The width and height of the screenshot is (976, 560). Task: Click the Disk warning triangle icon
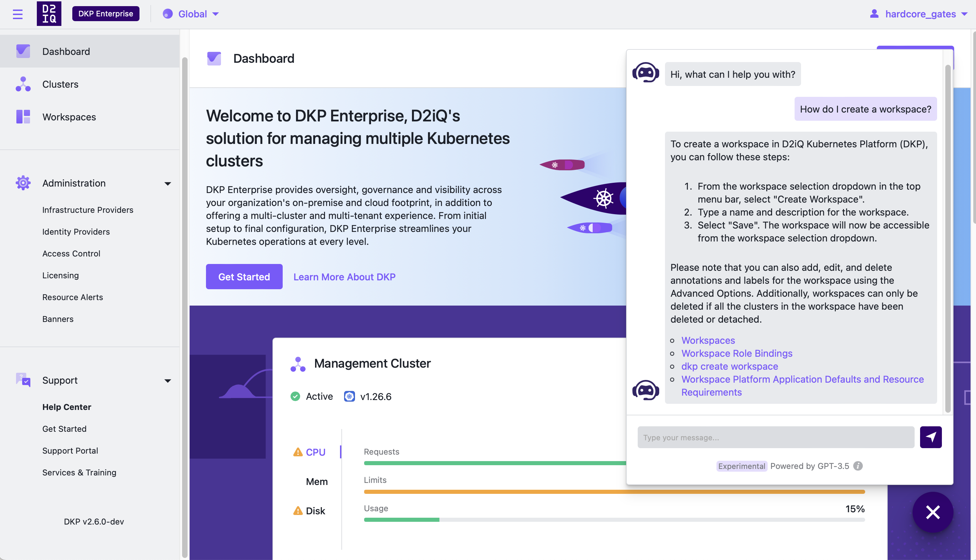click(298, 511)
